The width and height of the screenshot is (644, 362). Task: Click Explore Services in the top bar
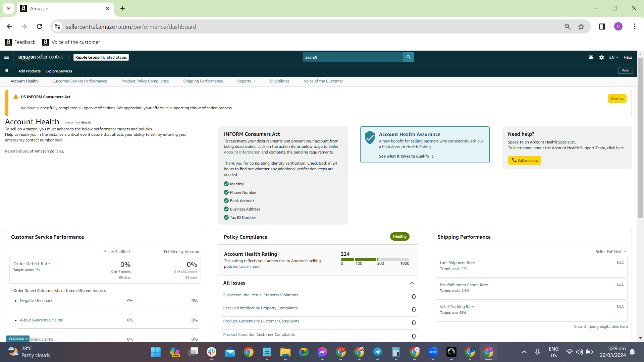click(59, 71)
